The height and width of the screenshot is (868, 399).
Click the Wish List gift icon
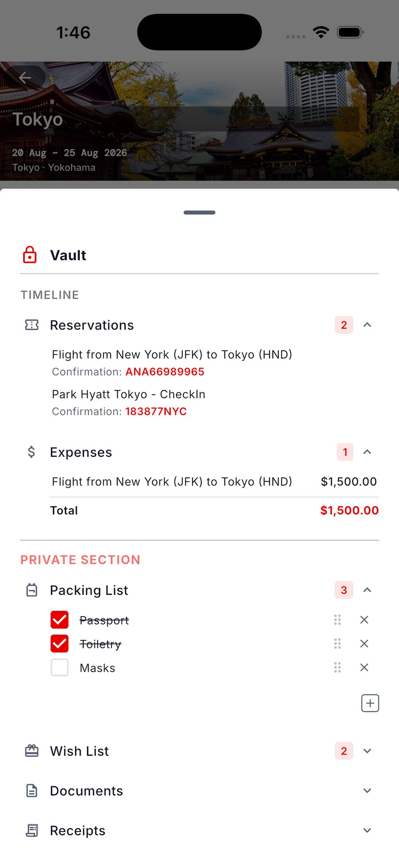pyautogui.click(x=32, y=751)
